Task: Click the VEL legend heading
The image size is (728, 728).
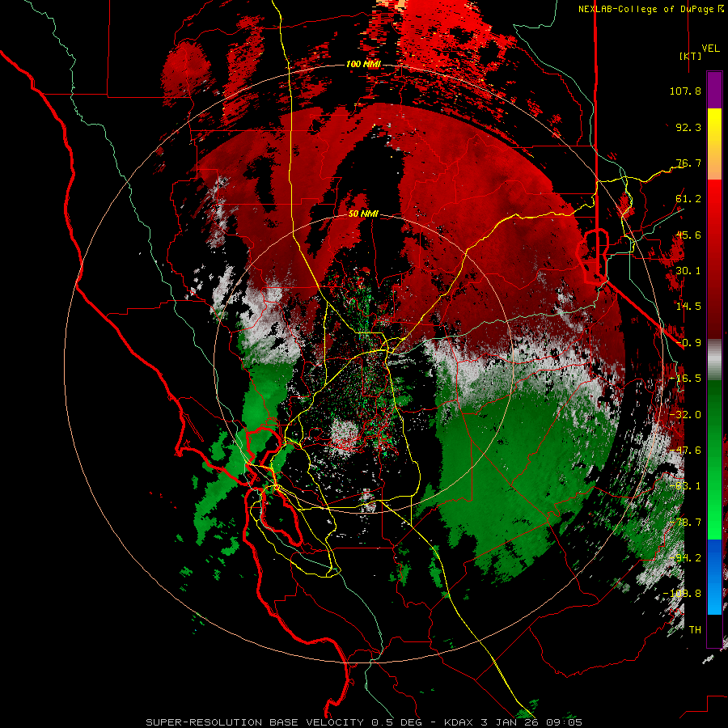Action: coord(711,49)
